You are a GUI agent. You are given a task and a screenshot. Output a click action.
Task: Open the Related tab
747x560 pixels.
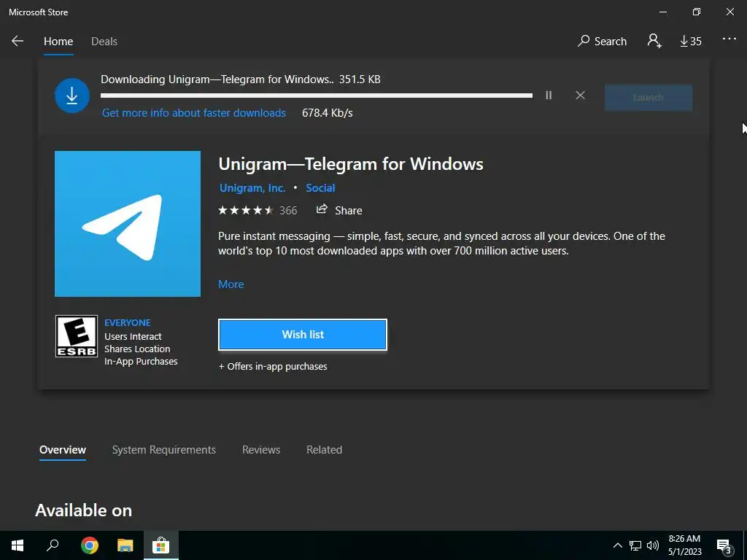pos(325,450)
